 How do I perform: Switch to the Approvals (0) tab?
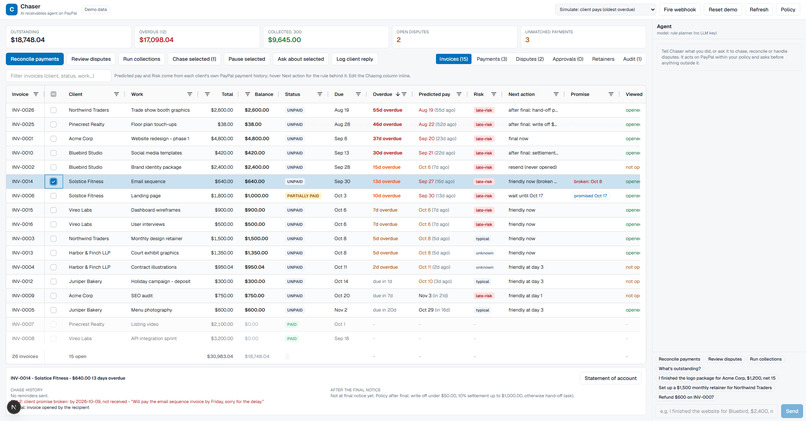(568, 59)
